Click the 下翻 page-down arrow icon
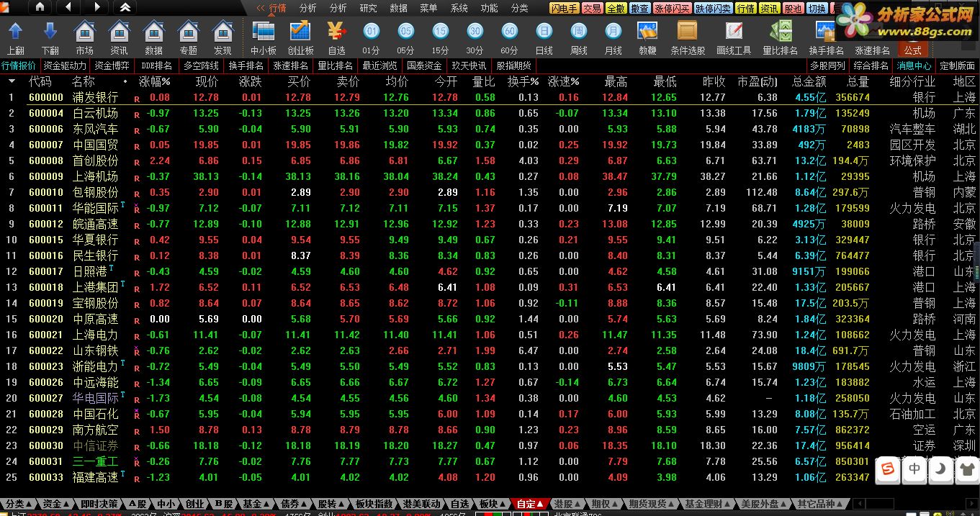The width and height of the screenshot is (980, 516). 50,32
